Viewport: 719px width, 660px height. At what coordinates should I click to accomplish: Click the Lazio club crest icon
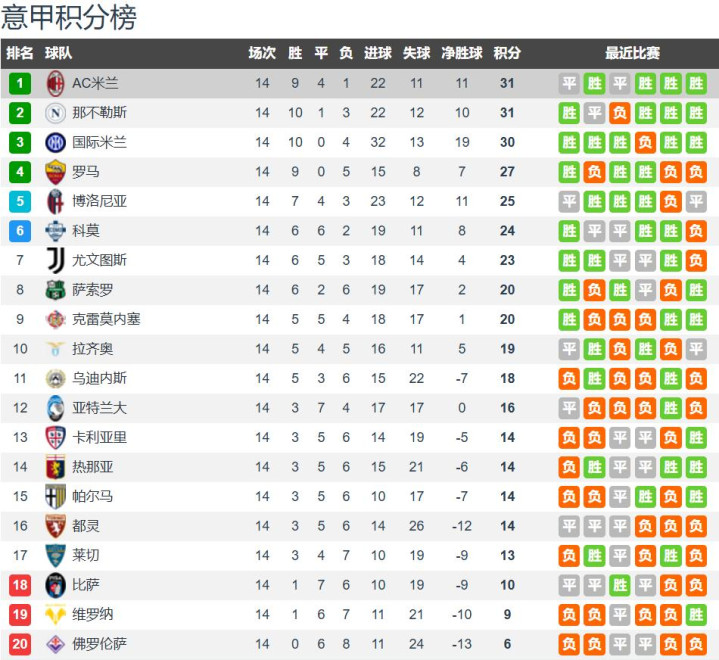click(55, 349)
